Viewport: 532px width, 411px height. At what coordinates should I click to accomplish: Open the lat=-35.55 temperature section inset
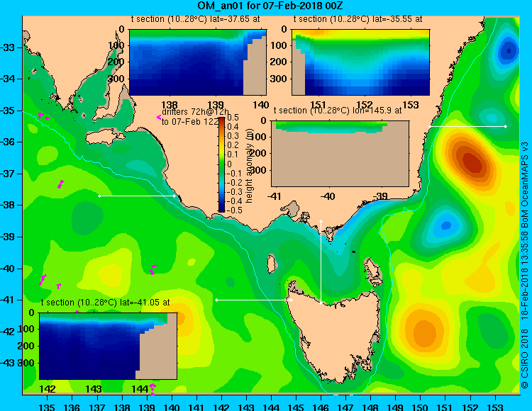(x=360, y=62)
